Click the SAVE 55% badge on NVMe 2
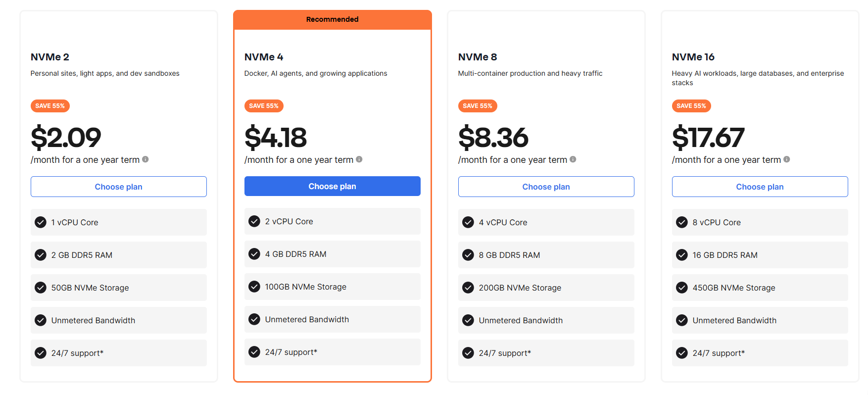This screenshot has width=868, height=395. click(x=50, y=106)
